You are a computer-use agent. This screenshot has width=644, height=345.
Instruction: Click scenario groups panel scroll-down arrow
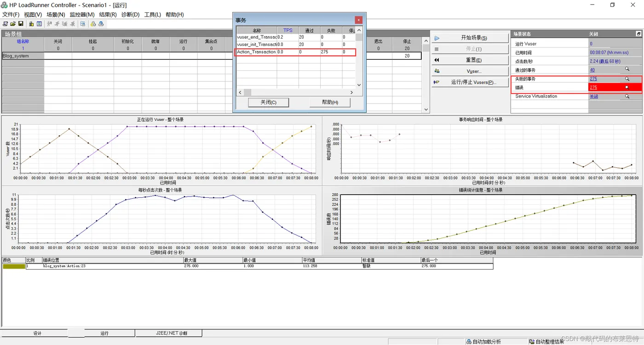(426, 109)
